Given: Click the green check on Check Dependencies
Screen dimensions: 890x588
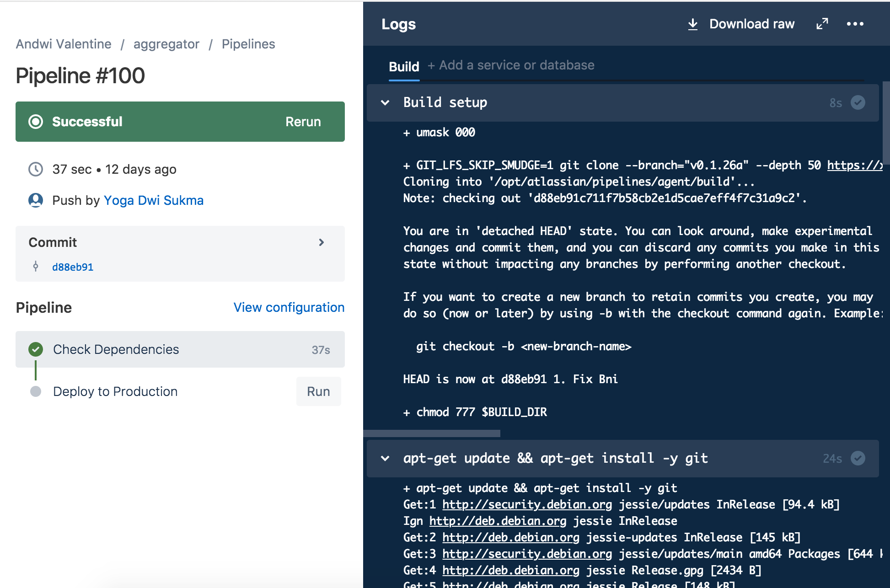Looking at the screenshot, I should pos(36,349).
